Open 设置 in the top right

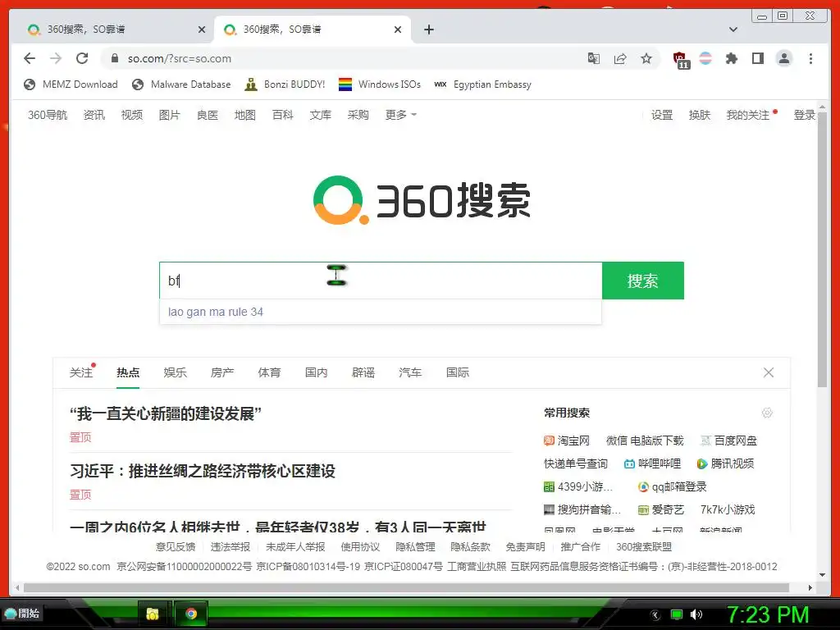click(x=662, y=115)
